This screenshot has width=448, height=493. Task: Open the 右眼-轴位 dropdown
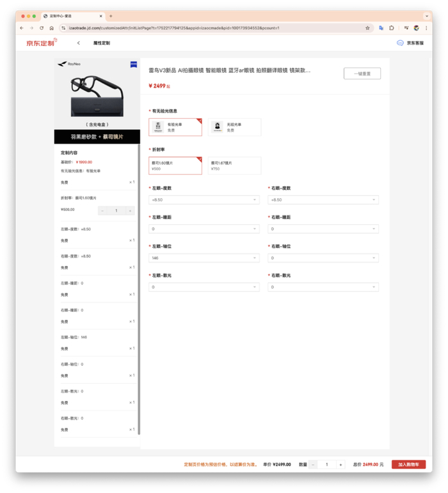pyautogui.click(x=323, y=258)
